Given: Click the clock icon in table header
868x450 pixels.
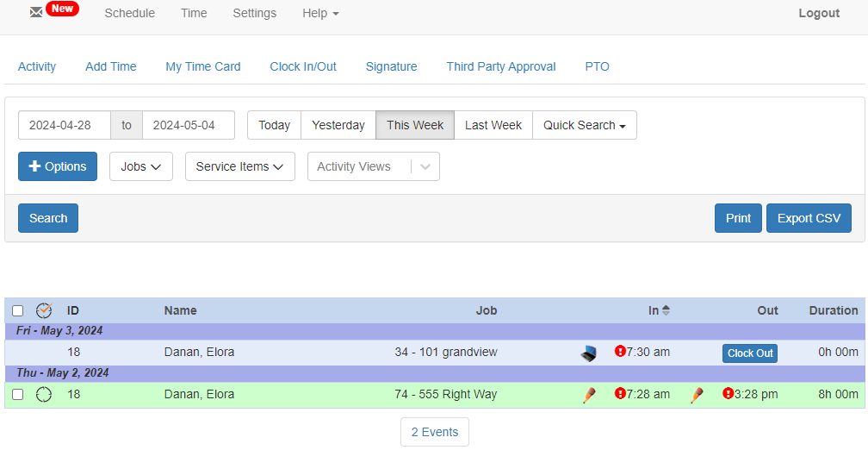Looking at the screenshot, I should [44, 310].
